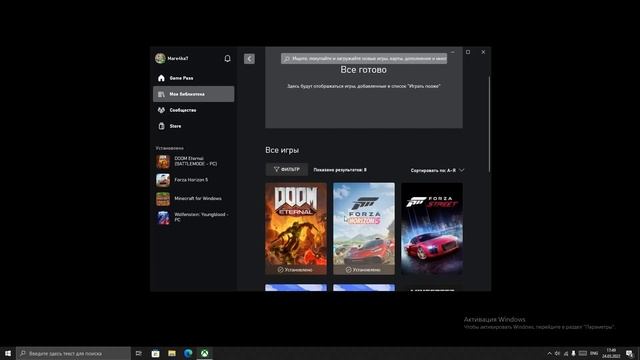Show hidden system tray icons
This screenshot has width=640, height=360.
[549, 353]
